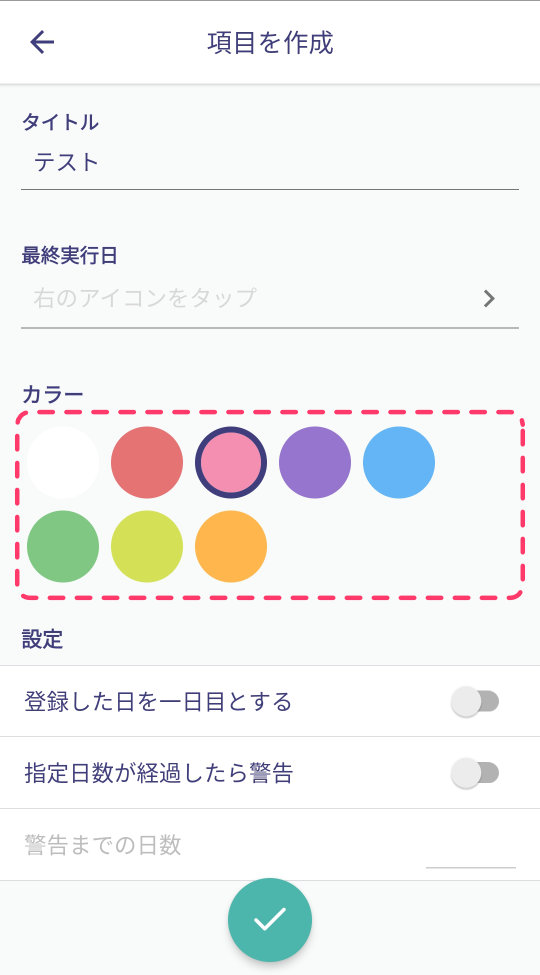
Task: Click the 項目を作成 header title
Action: coord(270,42)
